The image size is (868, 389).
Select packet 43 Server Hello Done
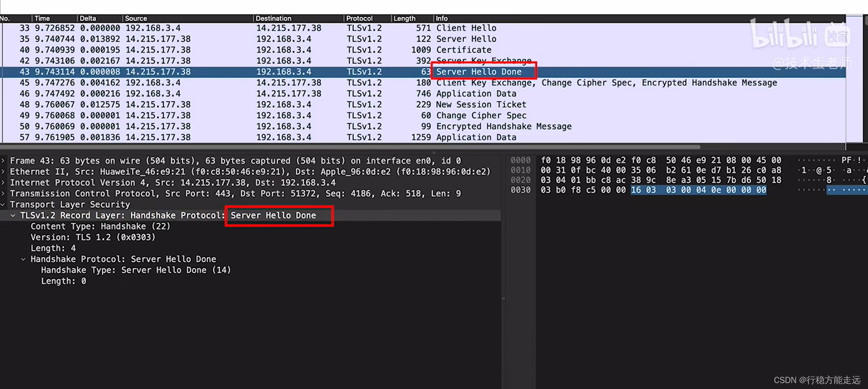click(424, 72)
